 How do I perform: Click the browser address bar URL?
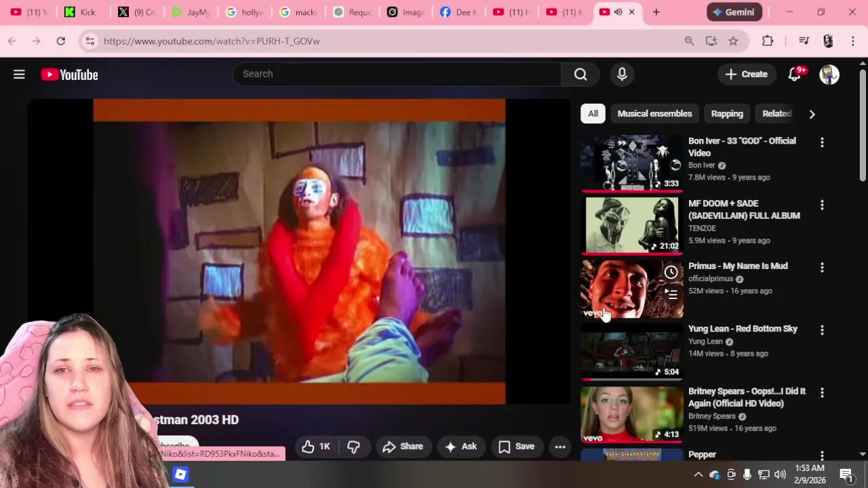pos(212,41)
